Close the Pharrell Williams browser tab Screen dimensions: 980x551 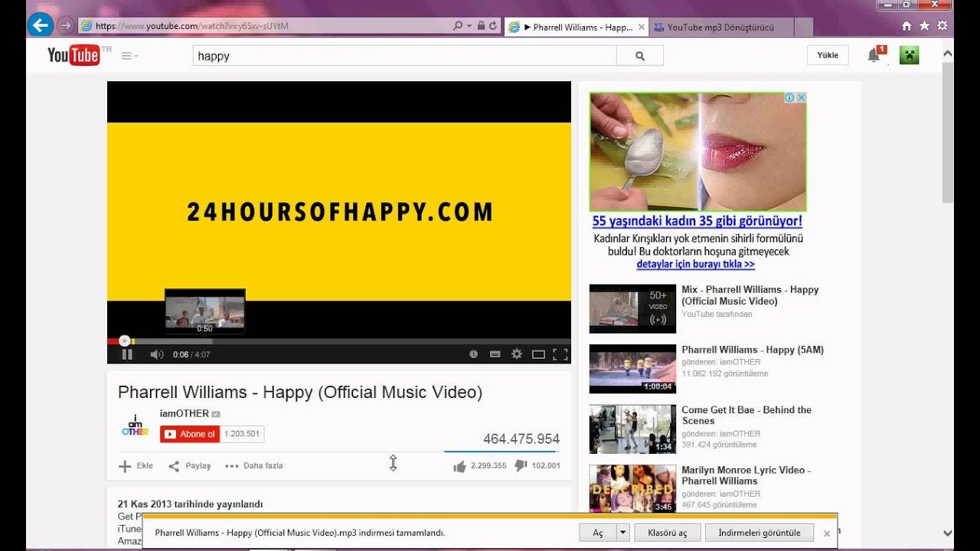click(x=641, y=27)
